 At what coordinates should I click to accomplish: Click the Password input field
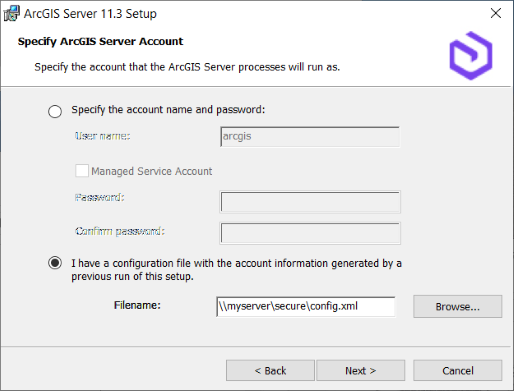tap(310, 202)
